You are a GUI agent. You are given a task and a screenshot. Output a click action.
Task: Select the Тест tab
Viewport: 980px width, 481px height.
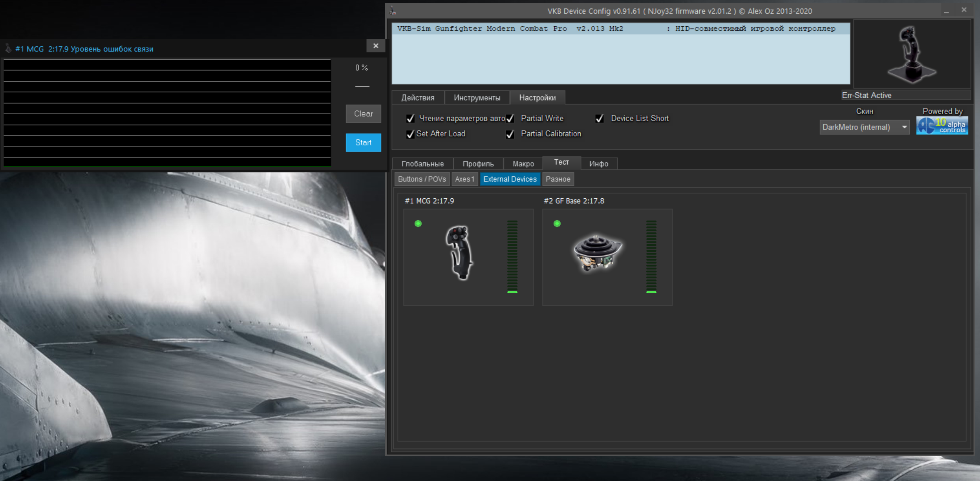click(x=561, y=163)
